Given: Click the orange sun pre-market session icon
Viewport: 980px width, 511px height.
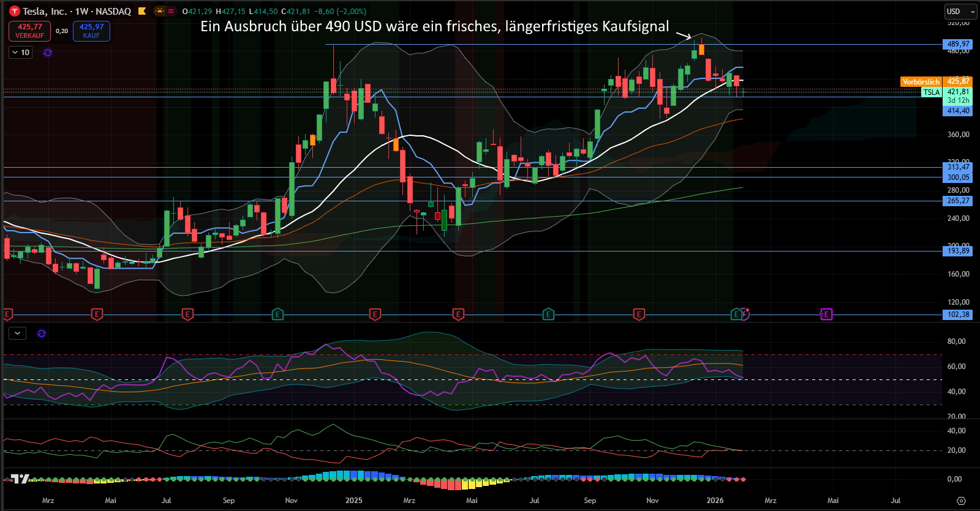Looking at the screenshot, I should (x=160, y=11).
